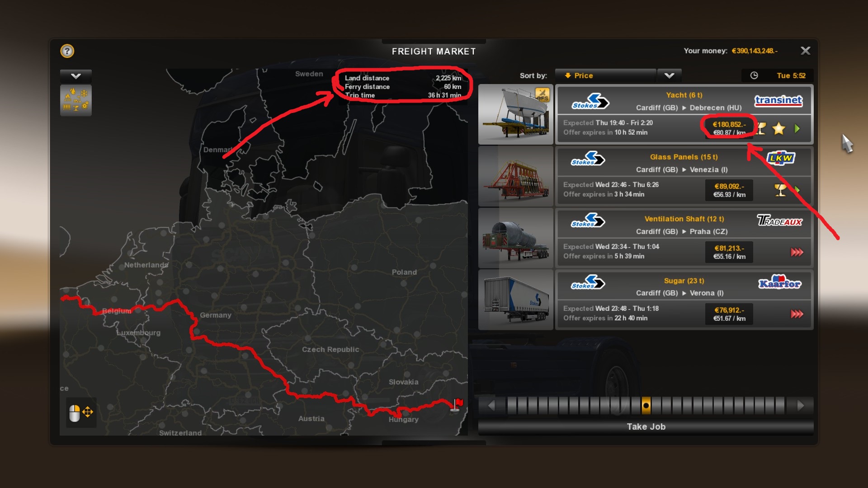The image size is (868, 488).
Task: Expand the sort order chevron arrow
Action: pyautogui.click(x=669, y=75)
